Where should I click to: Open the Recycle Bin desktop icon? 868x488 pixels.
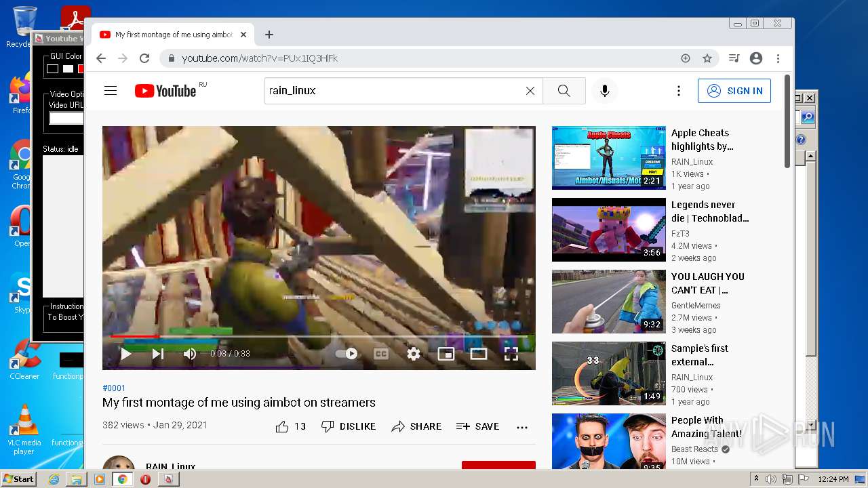pos(23,27)
